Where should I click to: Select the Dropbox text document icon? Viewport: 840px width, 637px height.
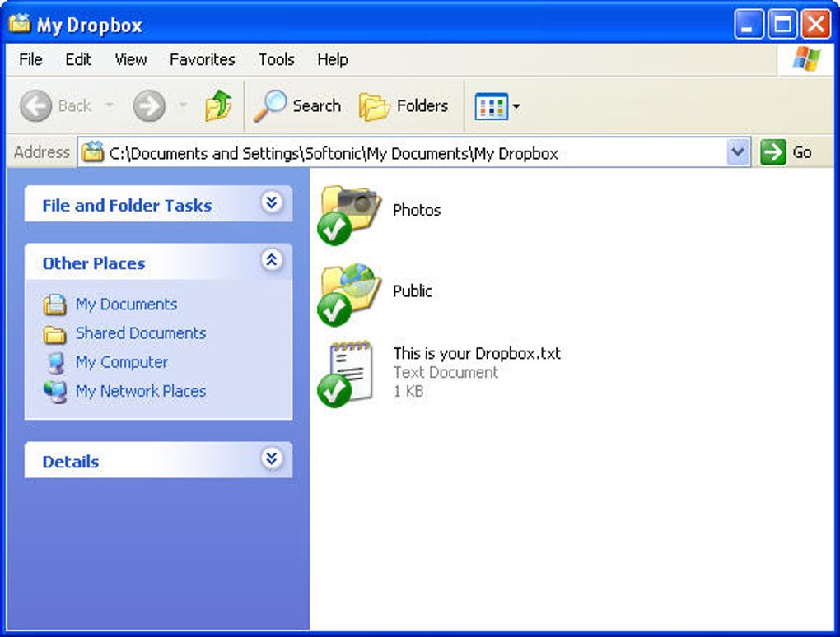(346, 374)
